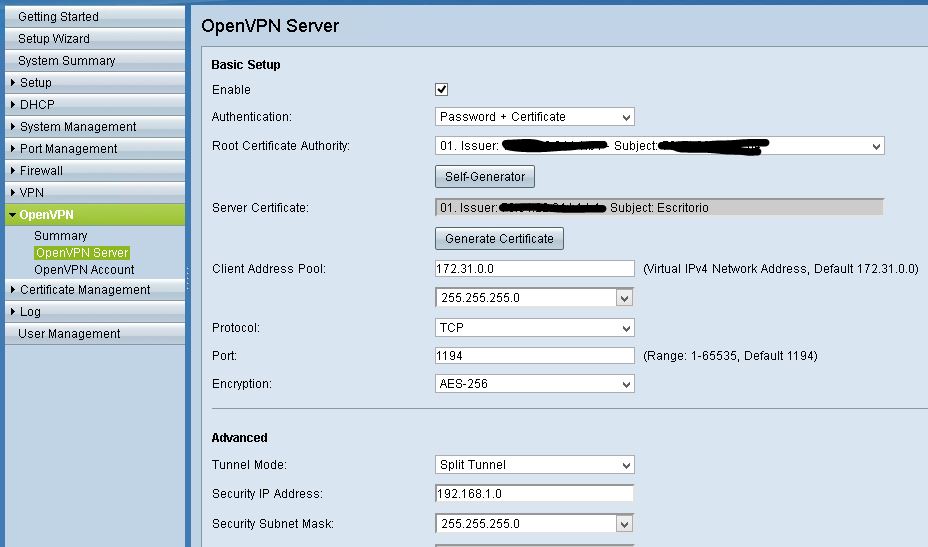
Task: Click the Generate Certificate button
Action: (499, 239)
